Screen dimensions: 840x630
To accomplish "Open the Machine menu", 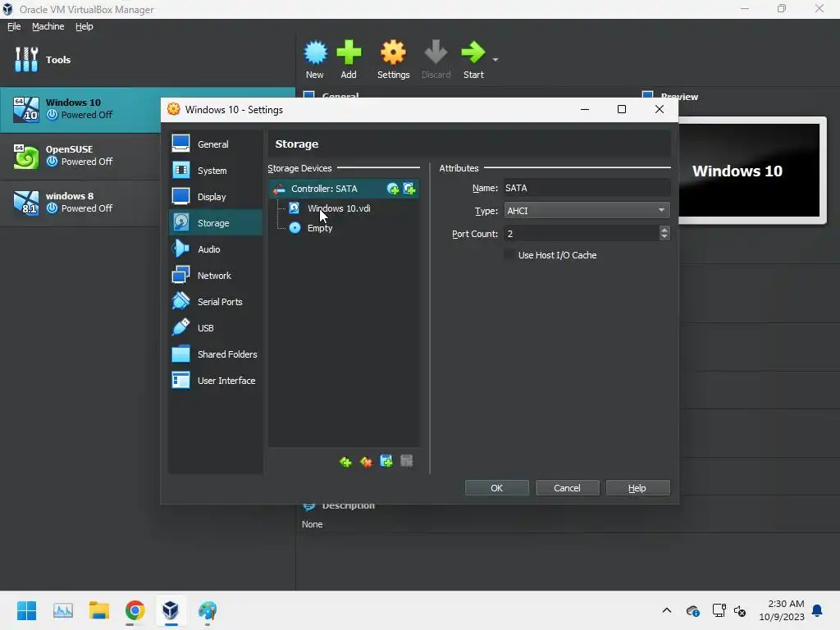I will (x=48, y=26).
